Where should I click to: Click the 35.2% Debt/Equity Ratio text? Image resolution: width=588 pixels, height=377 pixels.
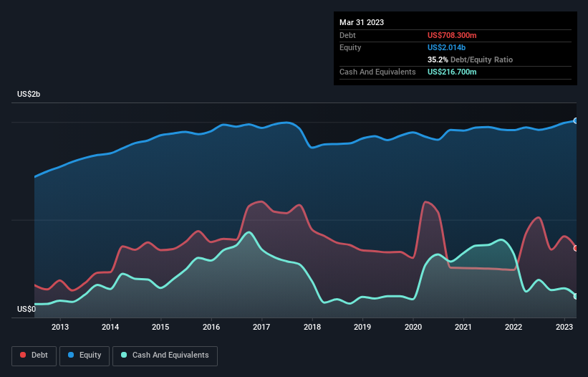(470, 59)
